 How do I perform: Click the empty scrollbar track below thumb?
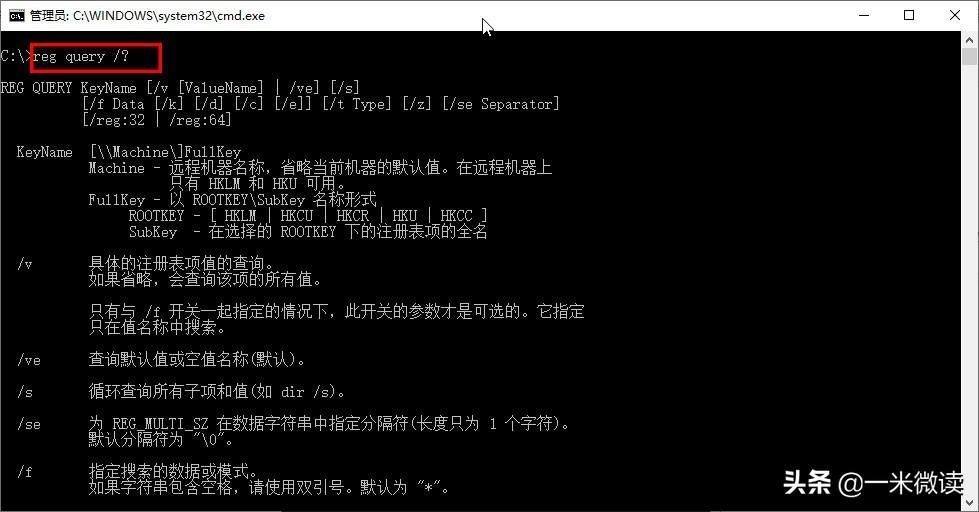pyautogui.click(x=969, y=281)
